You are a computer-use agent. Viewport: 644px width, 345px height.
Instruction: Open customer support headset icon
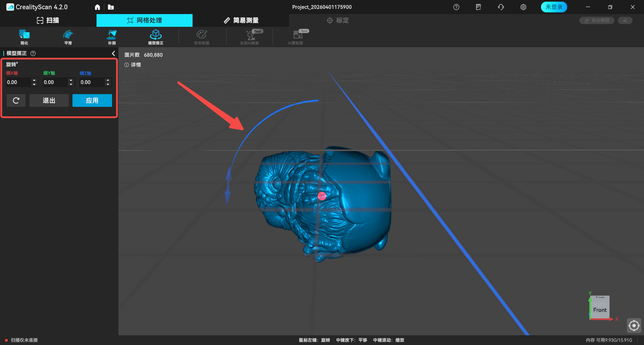pos(501,7)
